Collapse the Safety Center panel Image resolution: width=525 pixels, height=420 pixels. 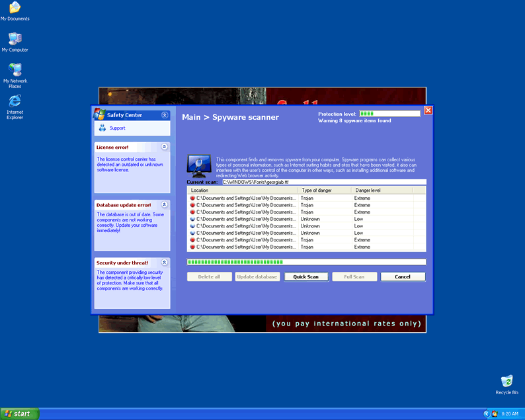tap(165, 115)
